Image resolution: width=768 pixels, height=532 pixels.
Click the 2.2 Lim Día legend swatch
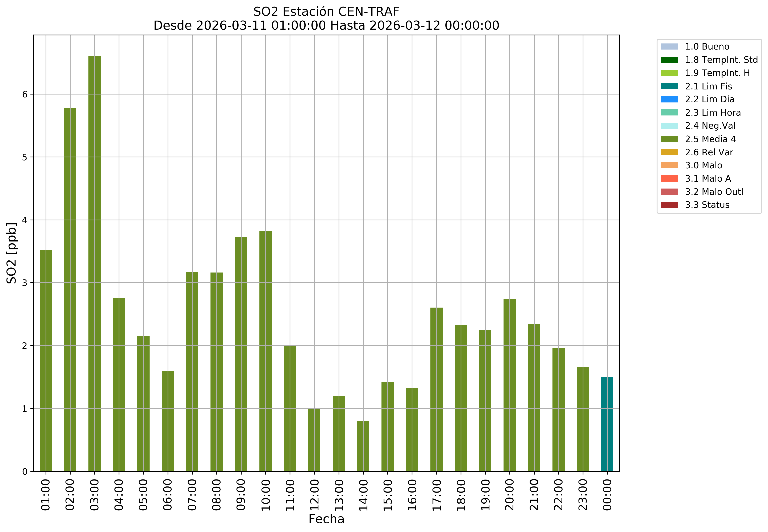(669, 99)
